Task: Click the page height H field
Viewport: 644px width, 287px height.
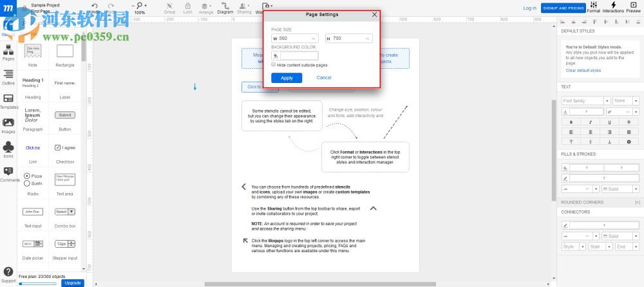Action: tap(348, 38)
